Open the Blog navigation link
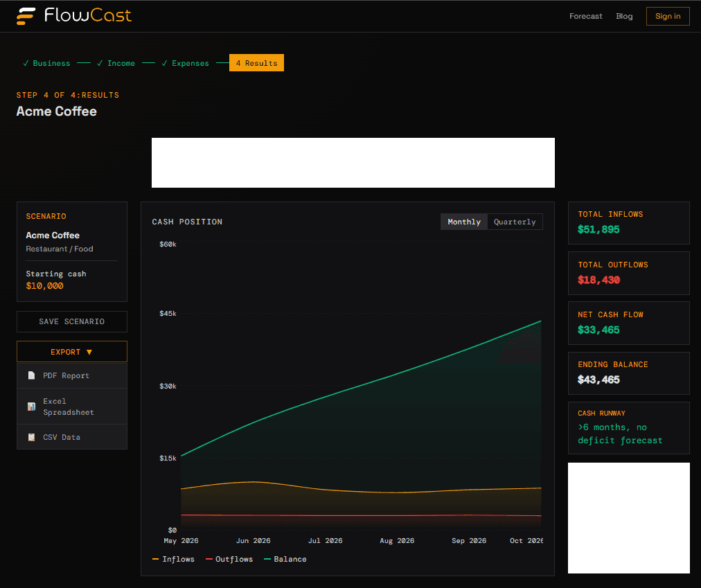Image resolution: width=701 pixels, height=588 pixels. [624, 16]
